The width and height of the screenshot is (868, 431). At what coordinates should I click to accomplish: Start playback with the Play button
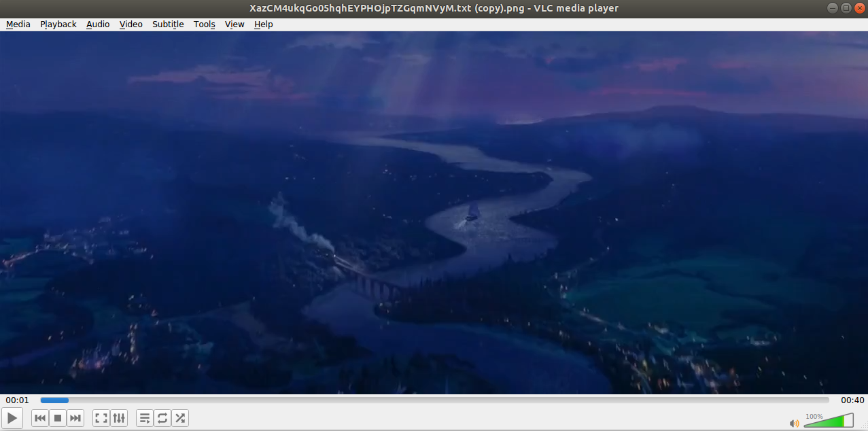point(12,418)
